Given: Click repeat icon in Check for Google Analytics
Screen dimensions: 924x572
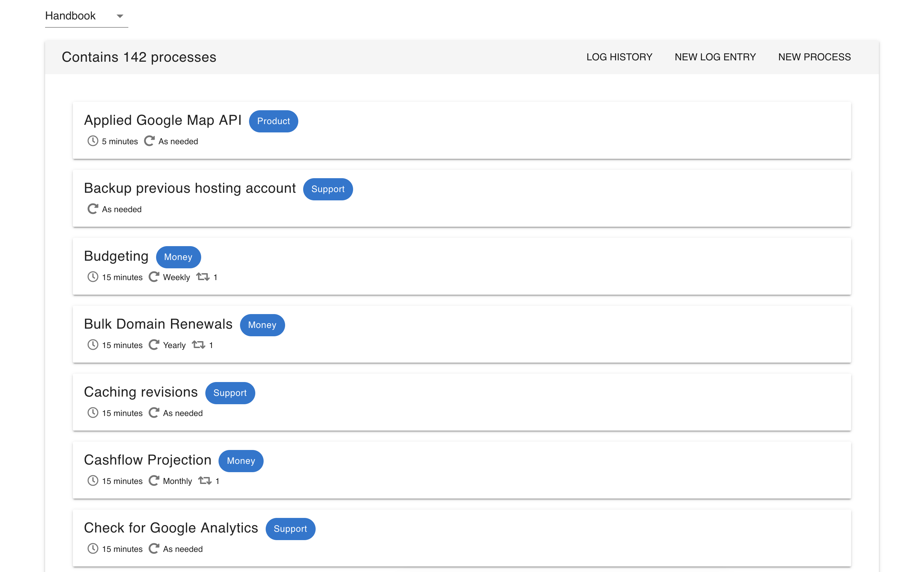Looking at the screenshot, I should (154, 548).
